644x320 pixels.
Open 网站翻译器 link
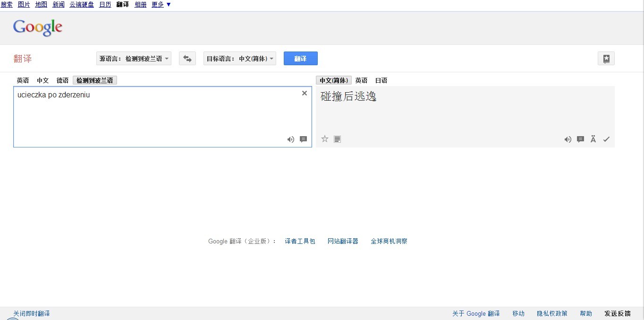click(x=343, y=241)
